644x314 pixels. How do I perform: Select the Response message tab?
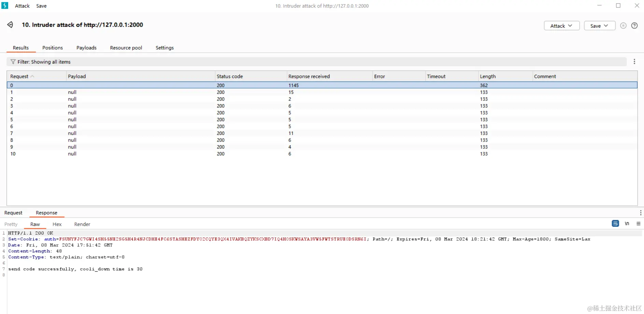(46, 213)
